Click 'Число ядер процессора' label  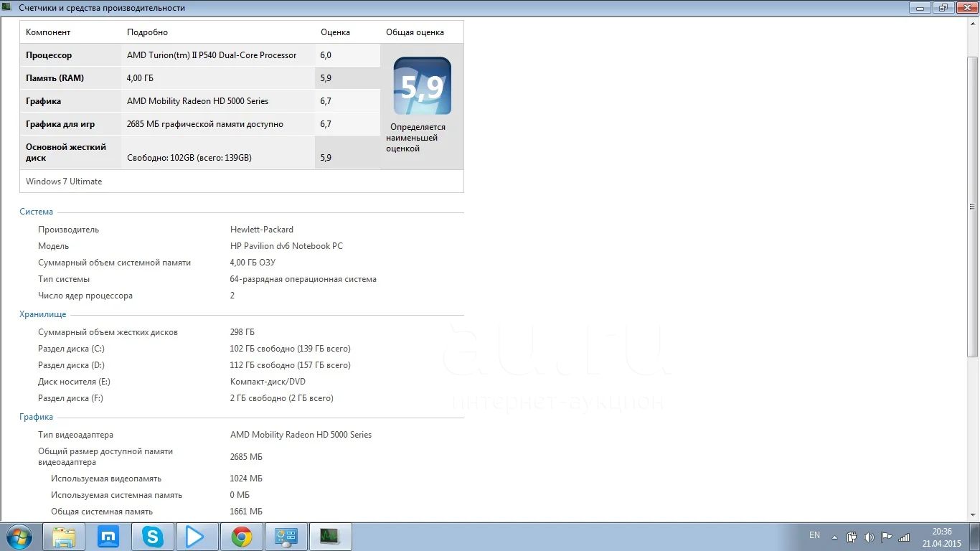pyautogui.click(x=85, y=296)
